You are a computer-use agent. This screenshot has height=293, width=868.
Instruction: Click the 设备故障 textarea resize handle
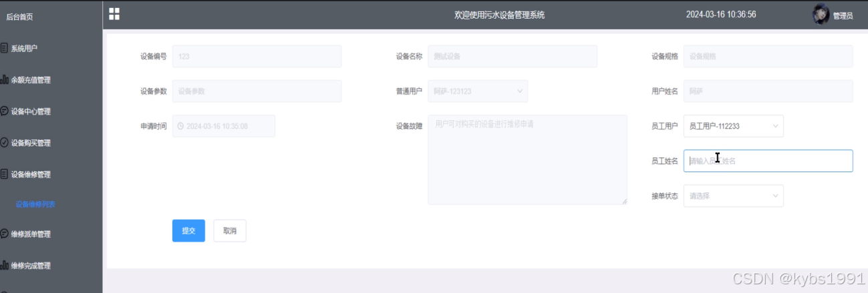coord(624,201)
